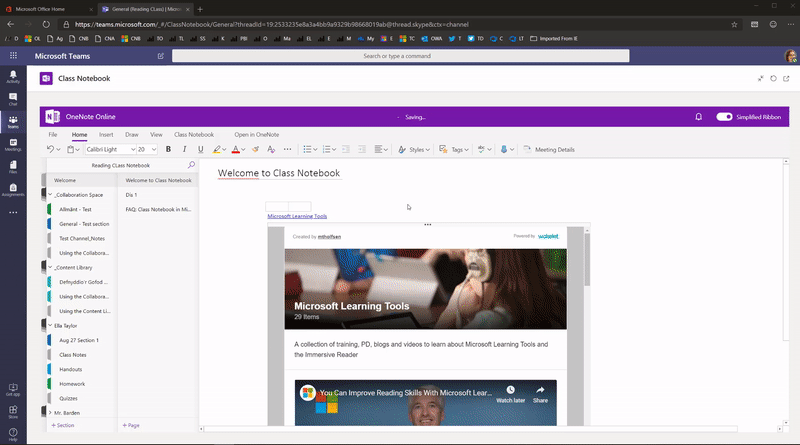Click the Watch later video button
This screenshot has height=445, width=800.
click(x=510, y=394)
